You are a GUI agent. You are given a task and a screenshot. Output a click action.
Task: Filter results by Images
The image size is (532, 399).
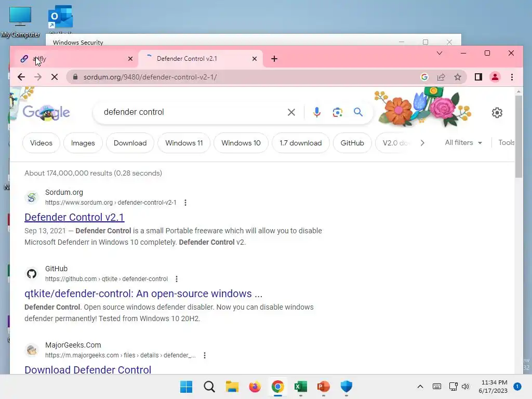[x=83, y=143]
